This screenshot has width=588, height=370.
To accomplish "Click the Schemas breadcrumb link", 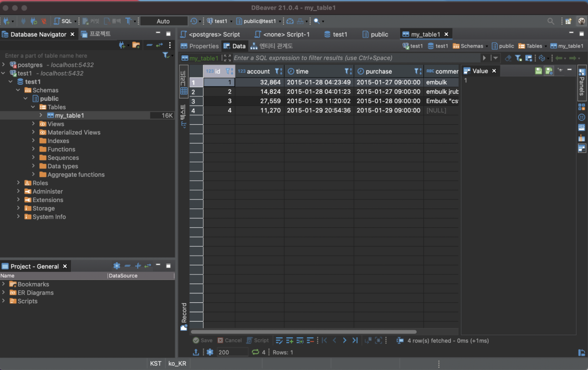I will point(468,46).
